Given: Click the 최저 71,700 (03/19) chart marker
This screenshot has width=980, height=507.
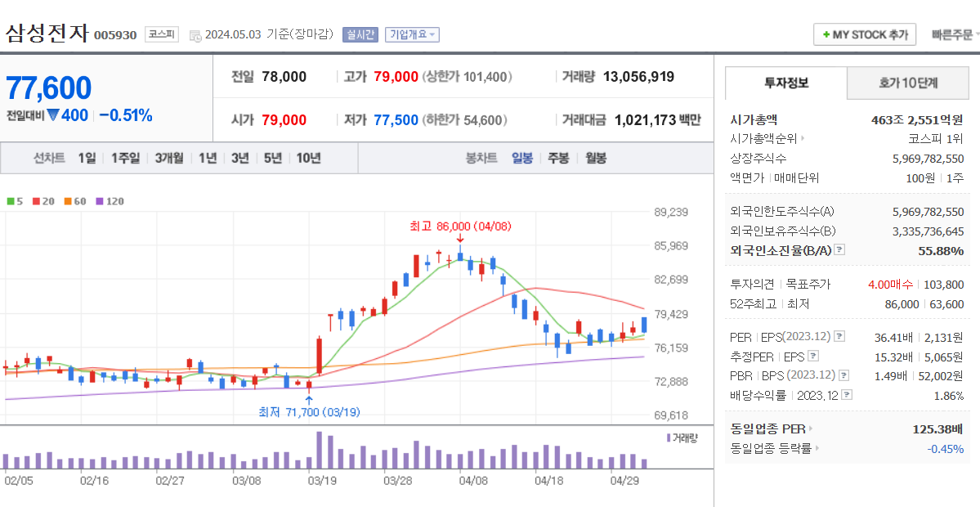Looking at the screenshot, I should 310,412.
